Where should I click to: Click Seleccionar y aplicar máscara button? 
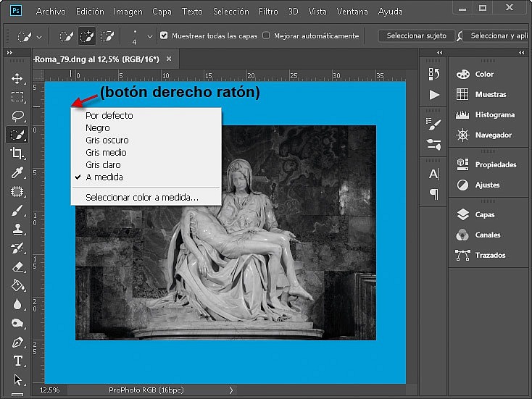pyautogui.click(x=496, y=35)
